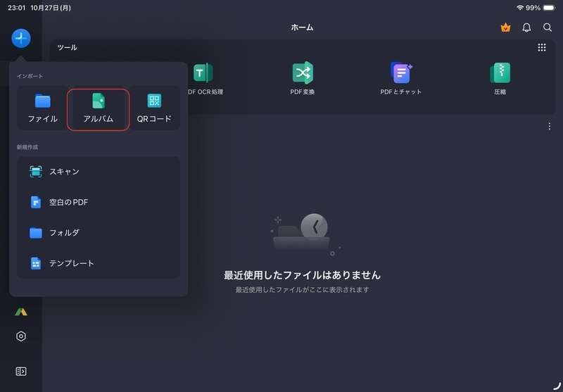This screenshot has width=563, height=392.
Task: Open 圧縮 compress tool
Action: click(500, 79)
